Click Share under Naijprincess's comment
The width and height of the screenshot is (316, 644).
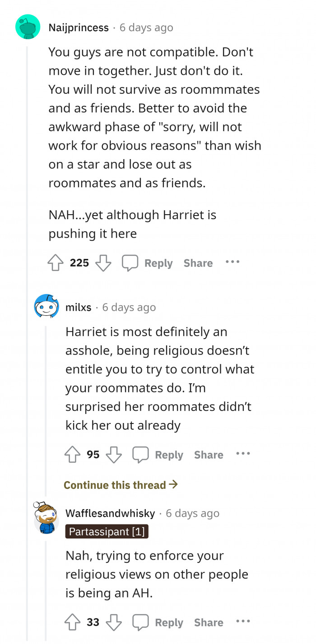(x=198, y=263)
